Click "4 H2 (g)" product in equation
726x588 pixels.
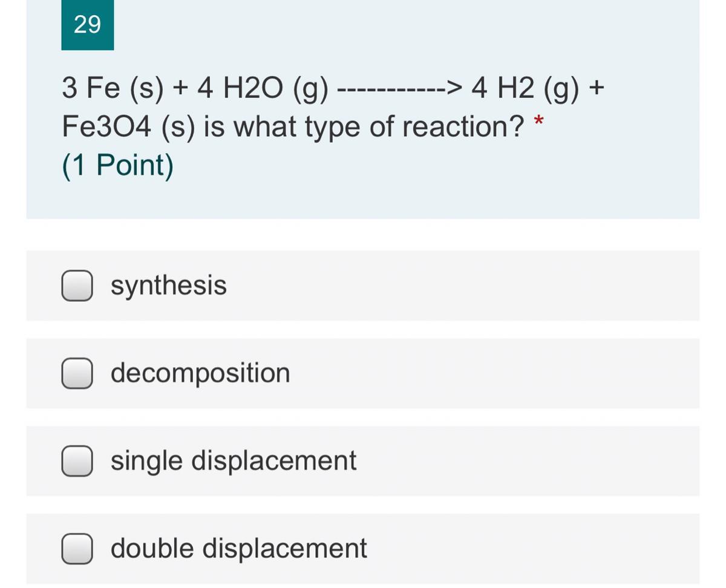pyautogui.click(x=525, y=90)
